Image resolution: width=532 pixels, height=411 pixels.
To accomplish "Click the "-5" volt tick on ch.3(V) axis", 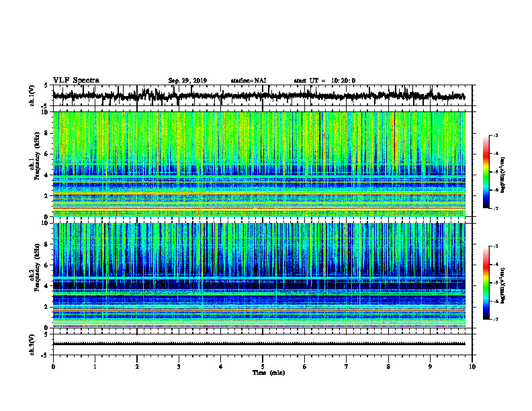I will tap(45, 355).
